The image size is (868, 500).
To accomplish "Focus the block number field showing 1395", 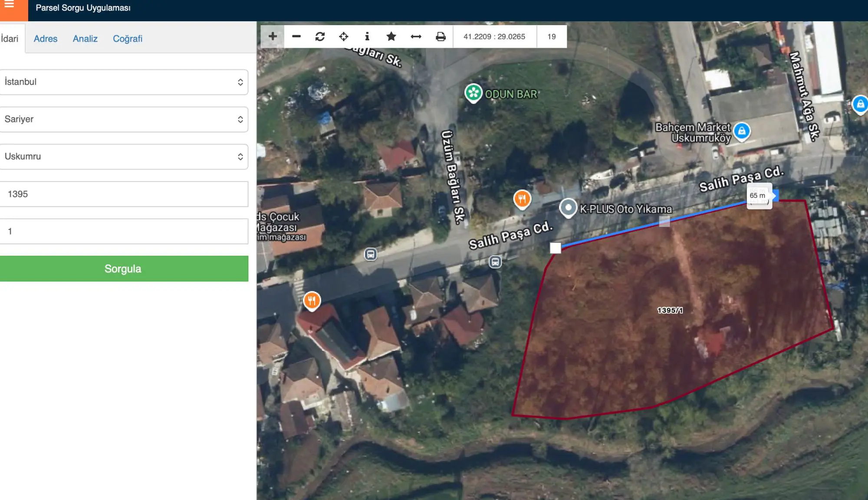I will tap(124, 194).
